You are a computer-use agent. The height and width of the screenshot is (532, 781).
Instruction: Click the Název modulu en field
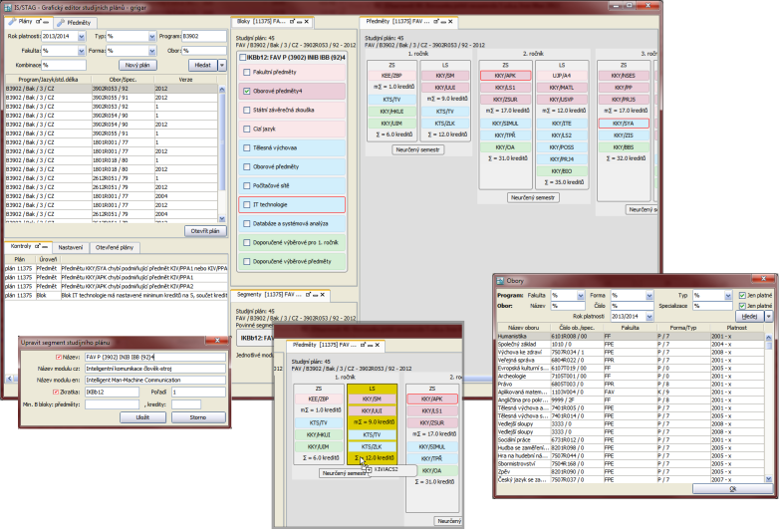pos(155,381)
